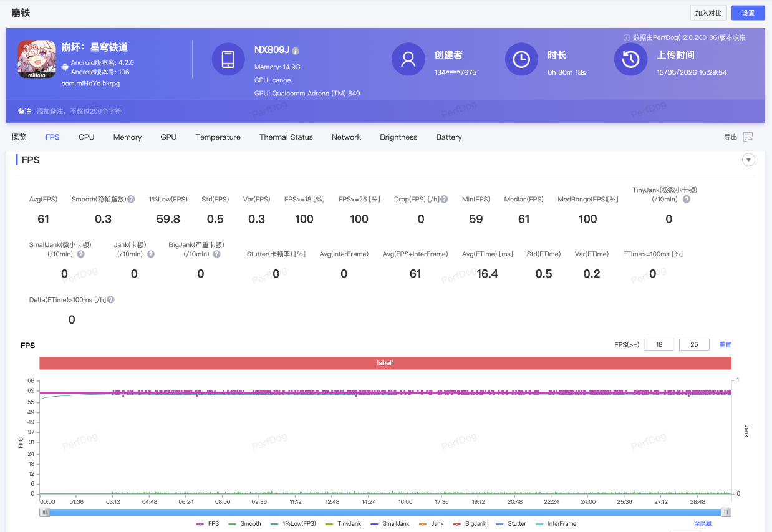
Task: Switch to the Memory tab
Action: [127, 137]
